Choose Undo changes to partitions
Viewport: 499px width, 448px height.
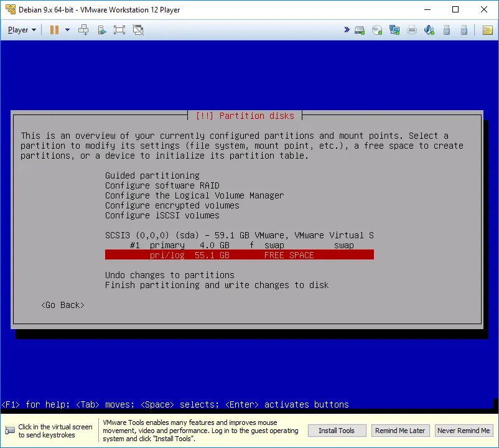(x=170, y=275)
